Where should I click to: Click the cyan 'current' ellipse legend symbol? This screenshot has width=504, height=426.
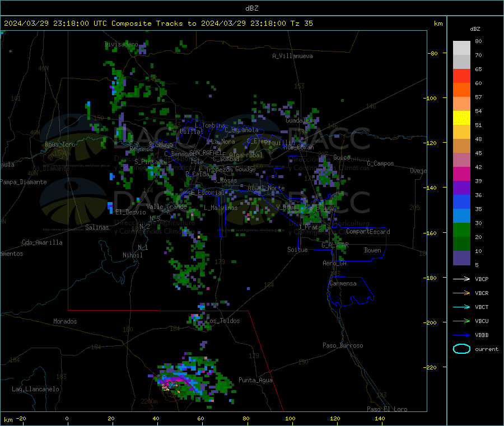[x=461, y=349]
